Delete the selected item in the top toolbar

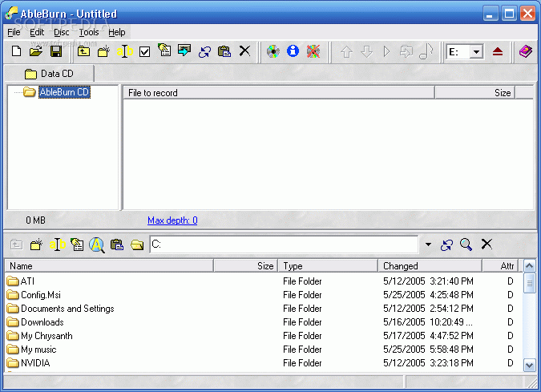244,51
